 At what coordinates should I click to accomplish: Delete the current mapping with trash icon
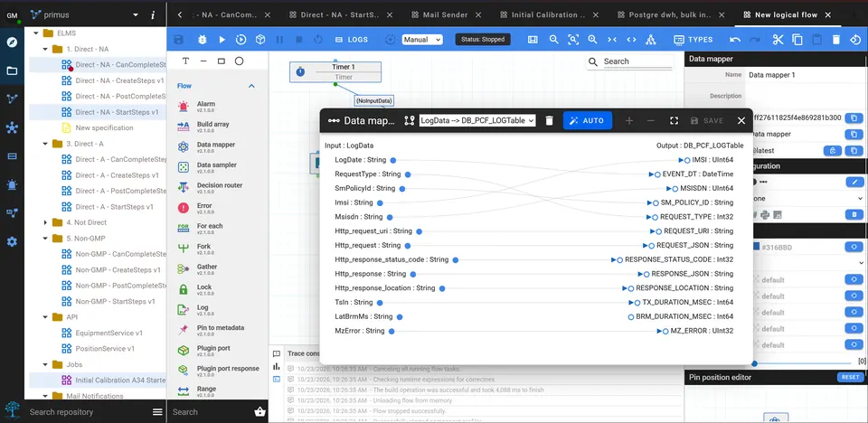click(549, 121)
